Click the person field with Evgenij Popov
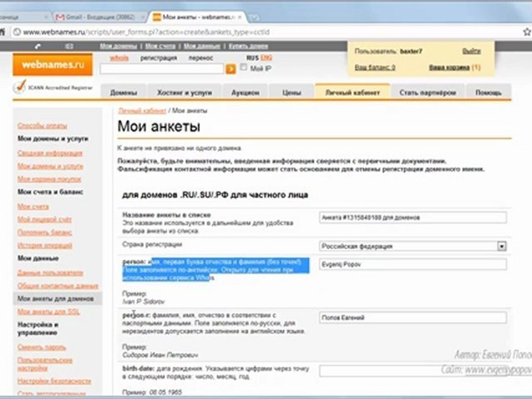532x399 pixels. [x=413, y=264]
